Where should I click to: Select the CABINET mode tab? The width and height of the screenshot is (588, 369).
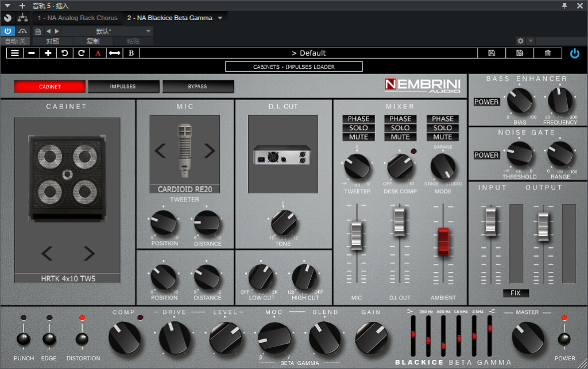(x=49, y=87)
